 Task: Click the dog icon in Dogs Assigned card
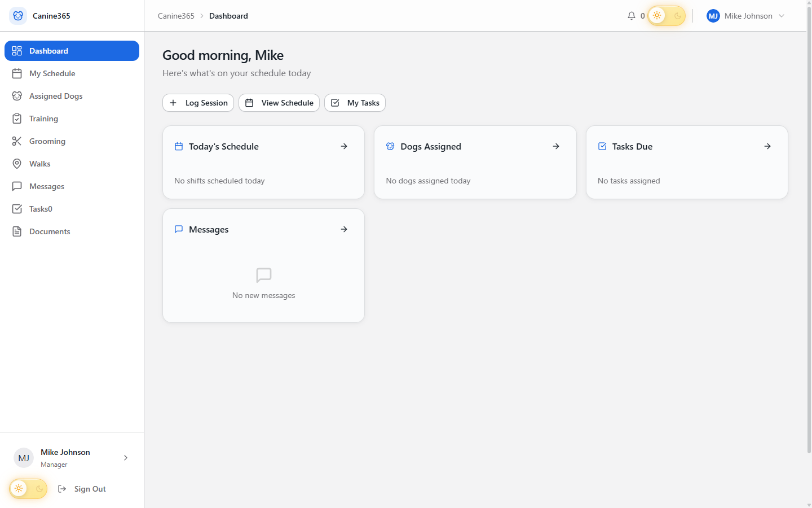[390, 146]
